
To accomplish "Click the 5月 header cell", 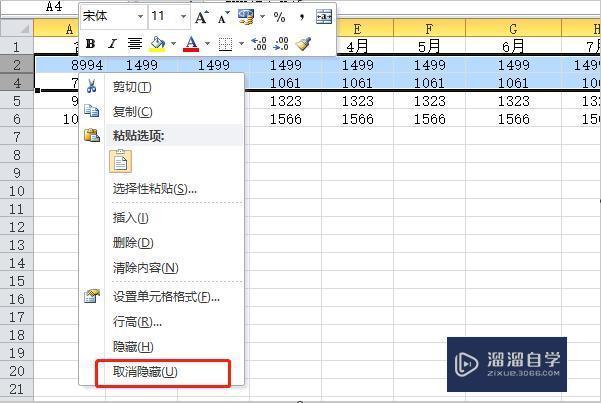I will point(429,47).
